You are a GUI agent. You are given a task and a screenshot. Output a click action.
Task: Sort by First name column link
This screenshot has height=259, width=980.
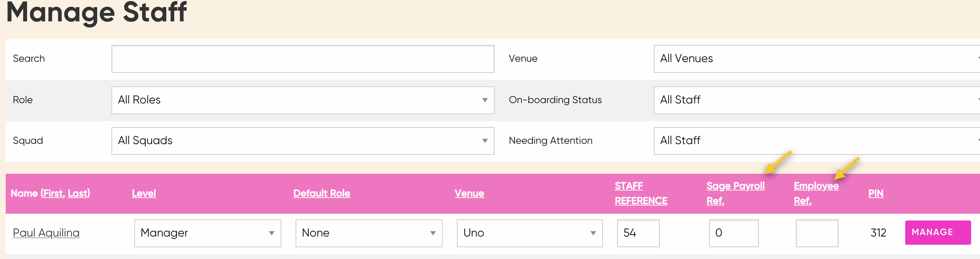(53, 193)
